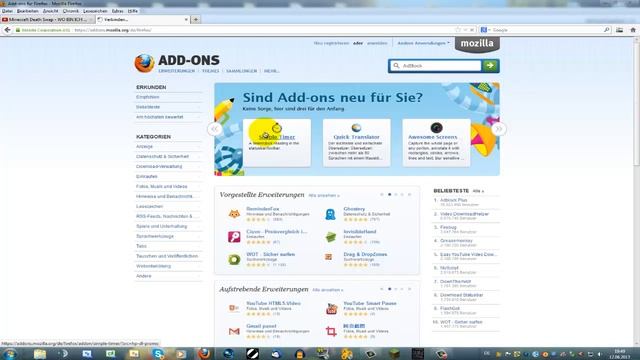
Task: Open Windows Start button
Action: pos(9,354)
